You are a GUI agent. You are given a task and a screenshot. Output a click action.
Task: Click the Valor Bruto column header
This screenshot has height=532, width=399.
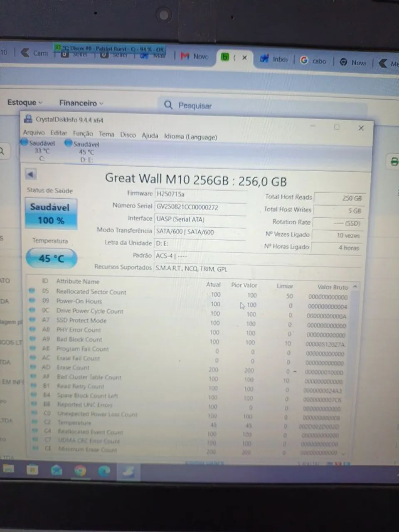[x=332, y=287]
